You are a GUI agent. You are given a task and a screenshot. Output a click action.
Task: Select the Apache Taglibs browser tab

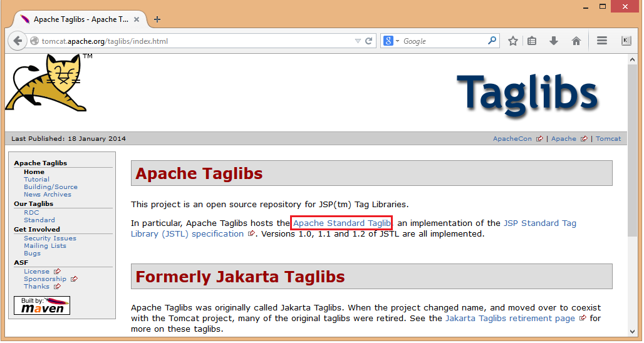click(80, 19)
